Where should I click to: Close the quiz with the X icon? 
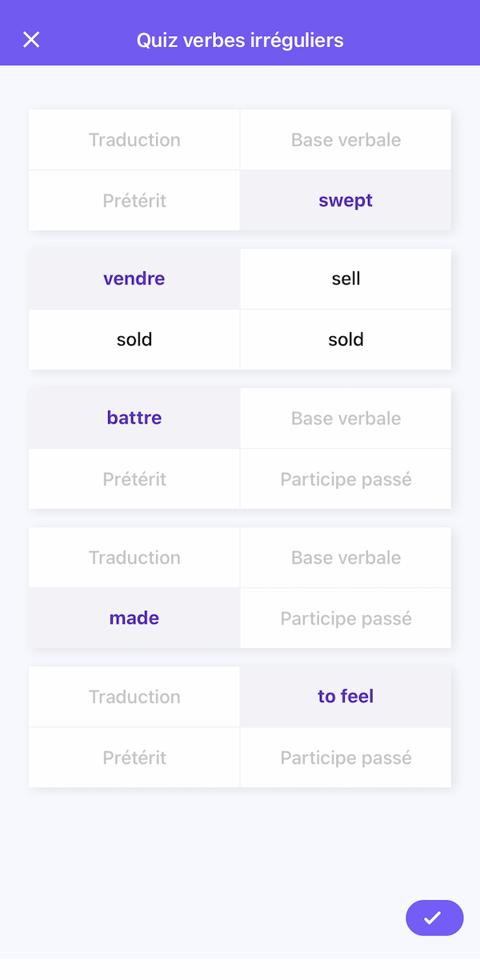point(31,40)
